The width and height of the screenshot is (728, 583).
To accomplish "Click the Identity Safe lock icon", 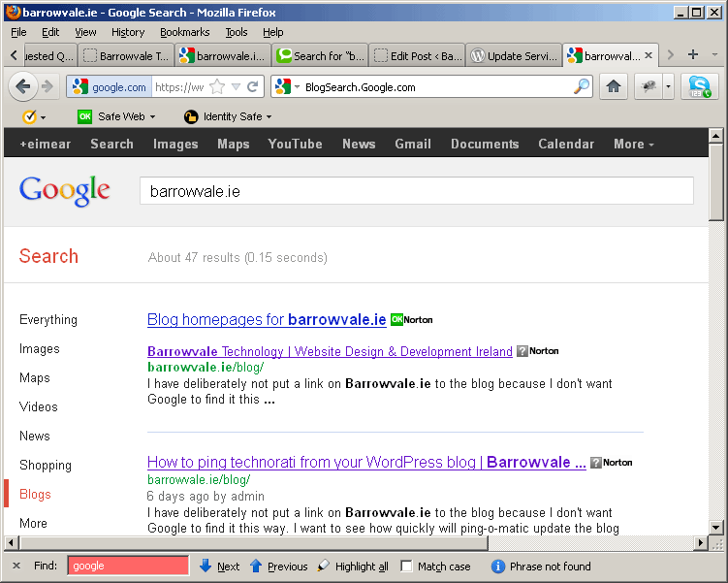I will [x=190, y=116].
